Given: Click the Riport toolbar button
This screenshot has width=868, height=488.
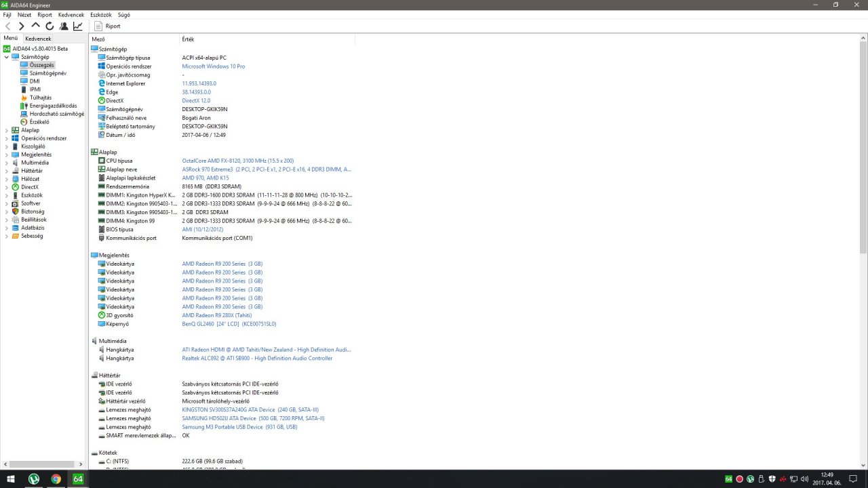Looking at the screenshot, I should click(107, 26).
